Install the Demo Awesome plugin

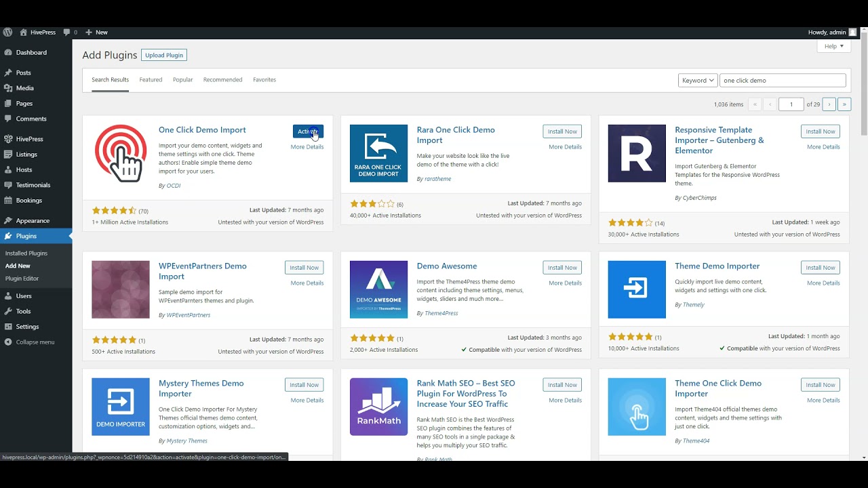tap(562, 268)
